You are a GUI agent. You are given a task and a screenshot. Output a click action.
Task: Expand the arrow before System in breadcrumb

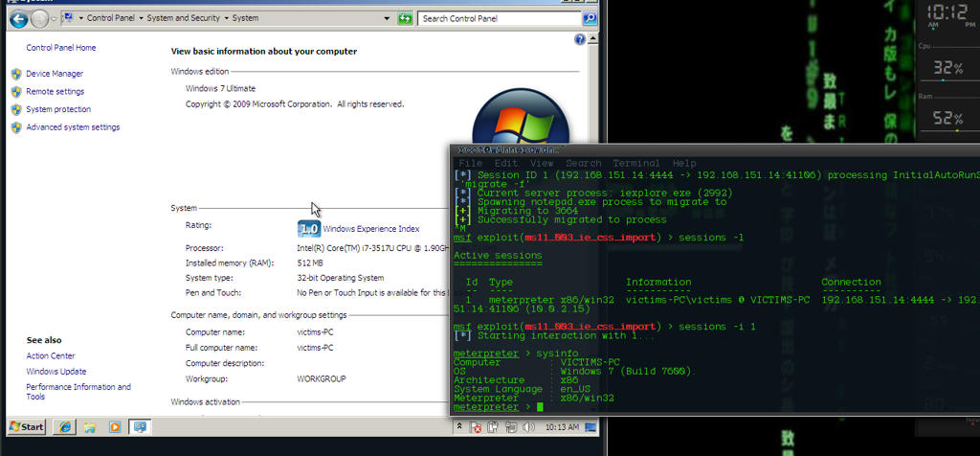tap(226, 18)
